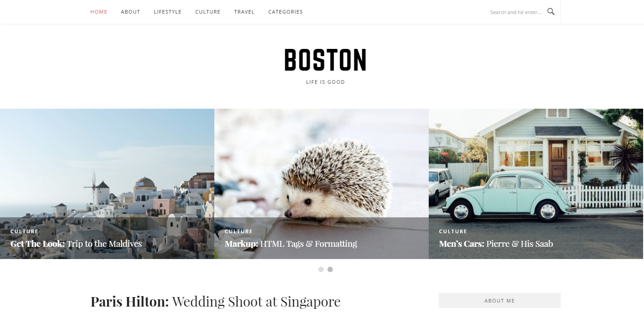Open the Lifestyle menu
The width and height of the screenshot is (644, 312).
coord(167,12)
